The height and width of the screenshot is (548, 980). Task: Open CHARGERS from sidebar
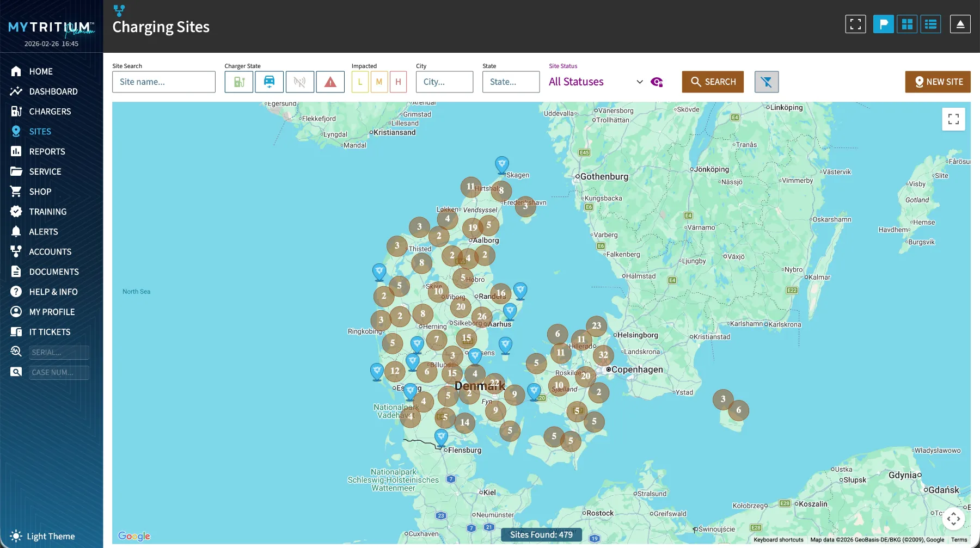pyautogui.click(x=50, y=112)
